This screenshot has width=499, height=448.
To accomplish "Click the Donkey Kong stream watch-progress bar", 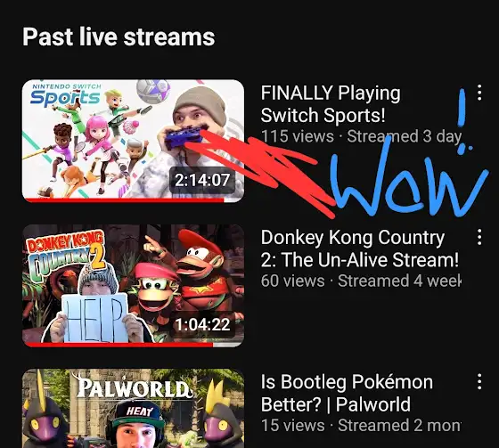I will pyautogui.click(x=119, y=345).
